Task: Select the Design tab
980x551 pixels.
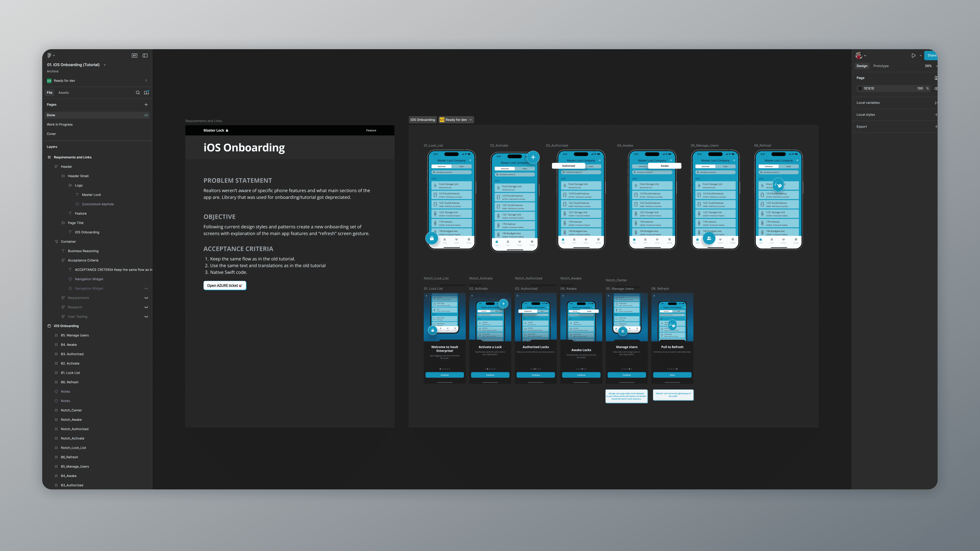Action: click(862, 66)
